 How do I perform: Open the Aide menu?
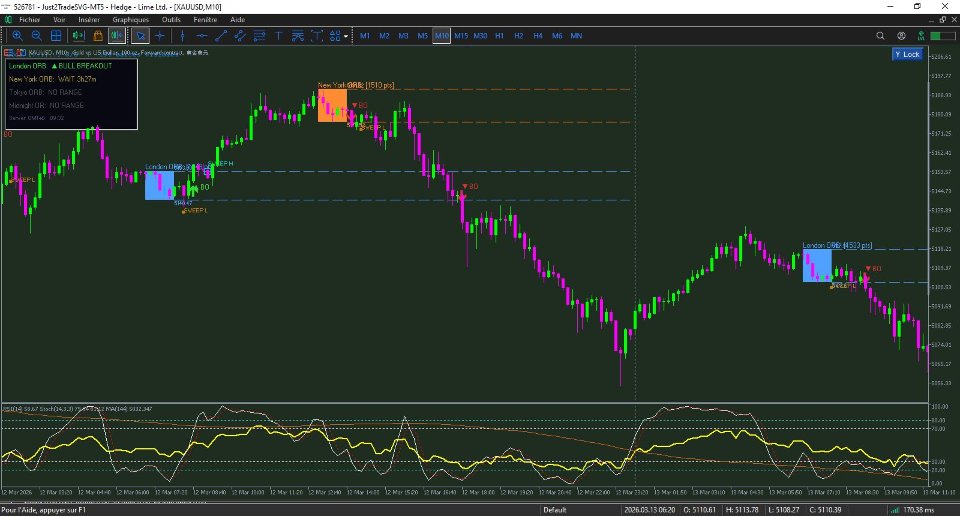[238, 20]
